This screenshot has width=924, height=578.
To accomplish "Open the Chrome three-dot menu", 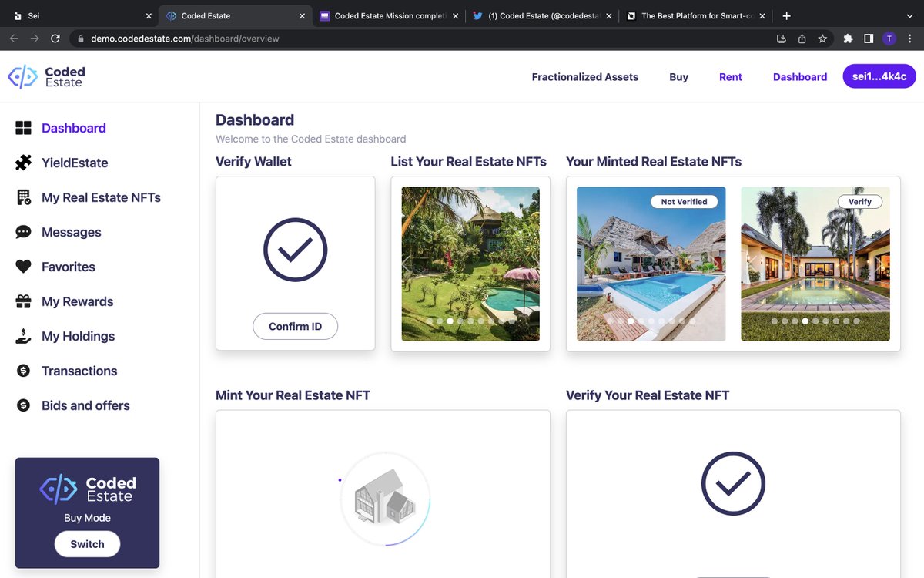I will [909, 39].
